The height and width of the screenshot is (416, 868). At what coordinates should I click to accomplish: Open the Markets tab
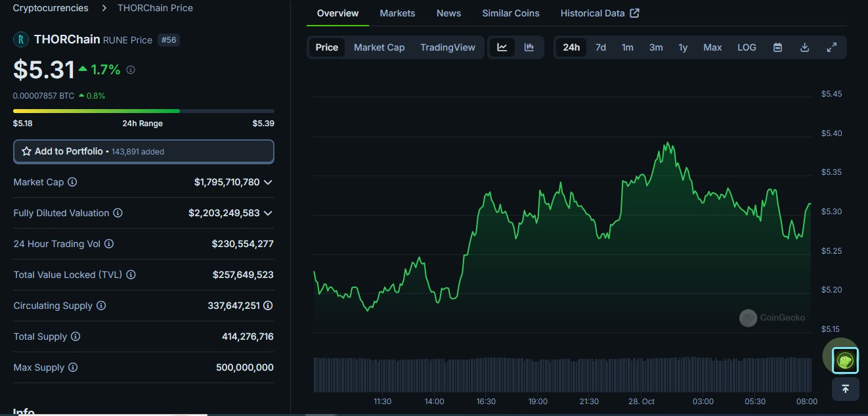coord(397,12)
